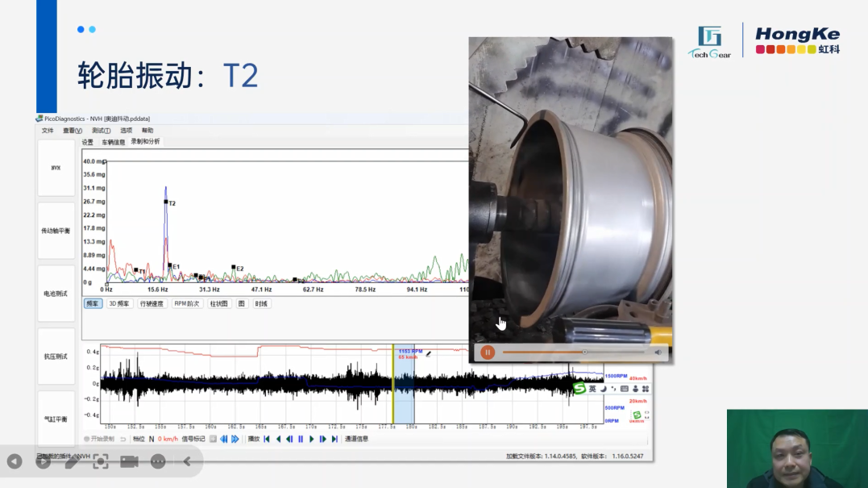The image size is (868, 488).
Task: Switch to RPM 阶次 view
Action: pos(186,303)
